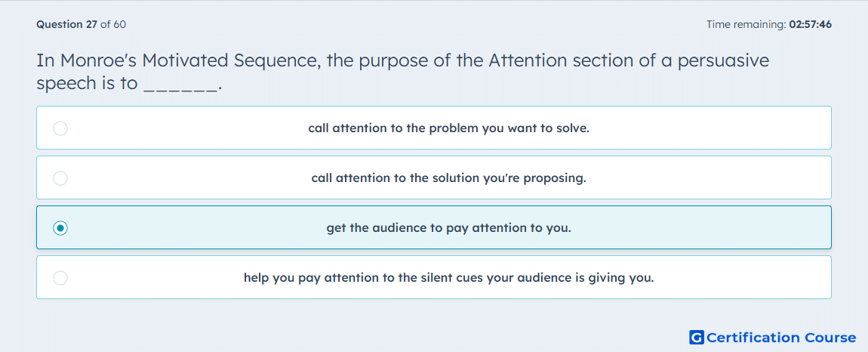Click the selected radio for audience pay attention
The image size is (868, 352).
coord(60,228)
